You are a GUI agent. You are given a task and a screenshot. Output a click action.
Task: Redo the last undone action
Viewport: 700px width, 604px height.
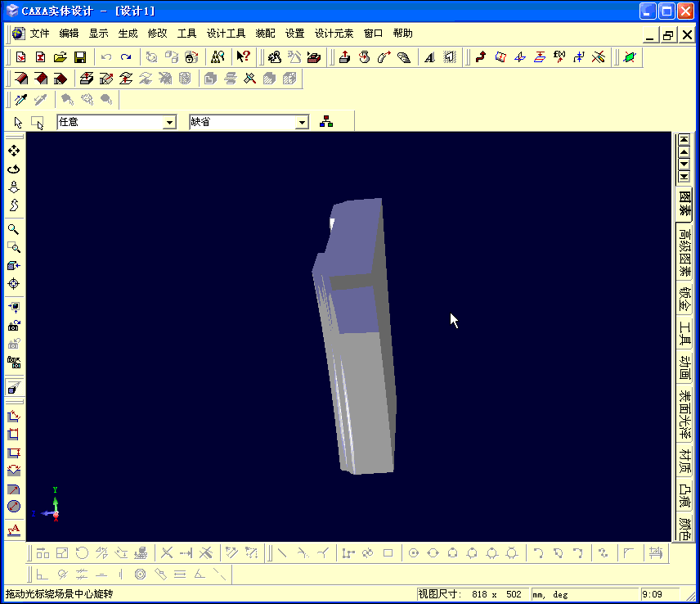point(126,57)
